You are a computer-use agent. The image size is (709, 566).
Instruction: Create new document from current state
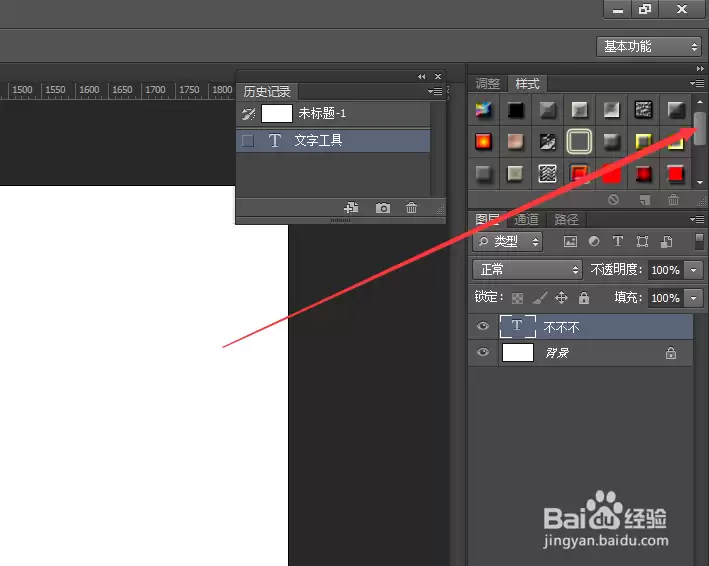point(351,208)
